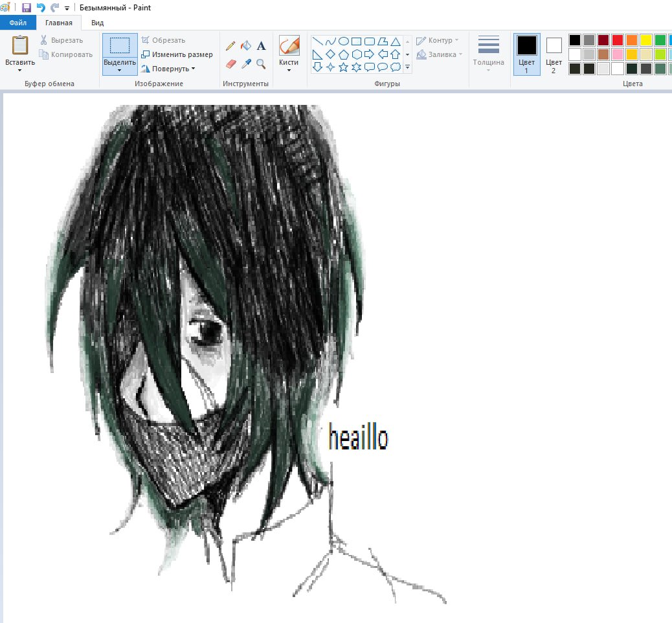Image resolution: width=672 pixels, height=623 pixels.
Task: Choose the straight Line shape
Action: click(318, 41)
